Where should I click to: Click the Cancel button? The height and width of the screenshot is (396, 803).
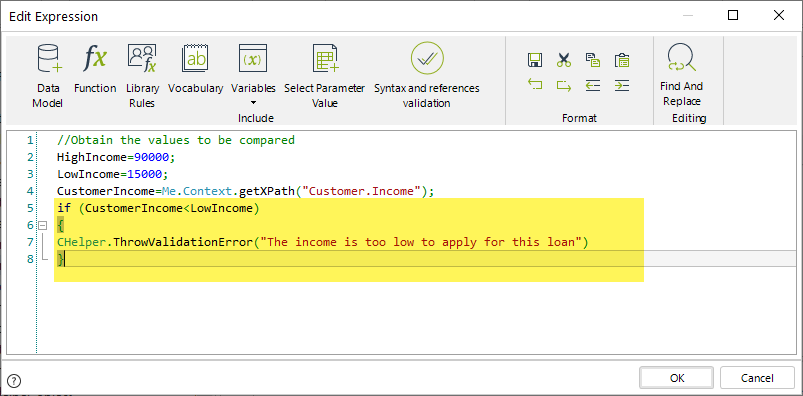(x=757, y=378)
